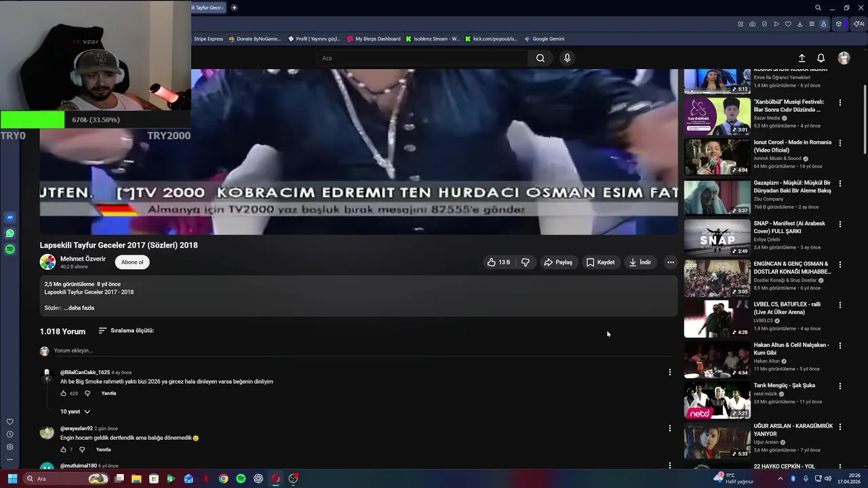Viewport: 868px width, 488px height.
Task: Open Opera AI button
Action: (x=859, y=24)
